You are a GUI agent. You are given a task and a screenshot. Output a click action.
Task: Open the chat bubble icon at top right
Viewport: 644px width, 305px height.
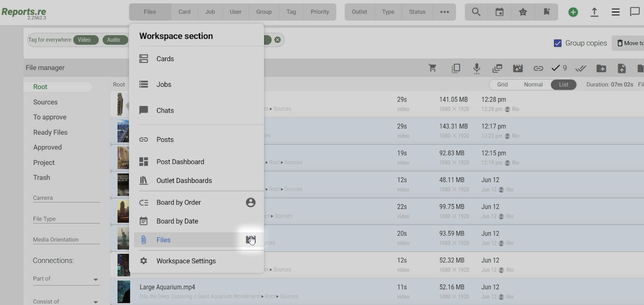(635, 12)
